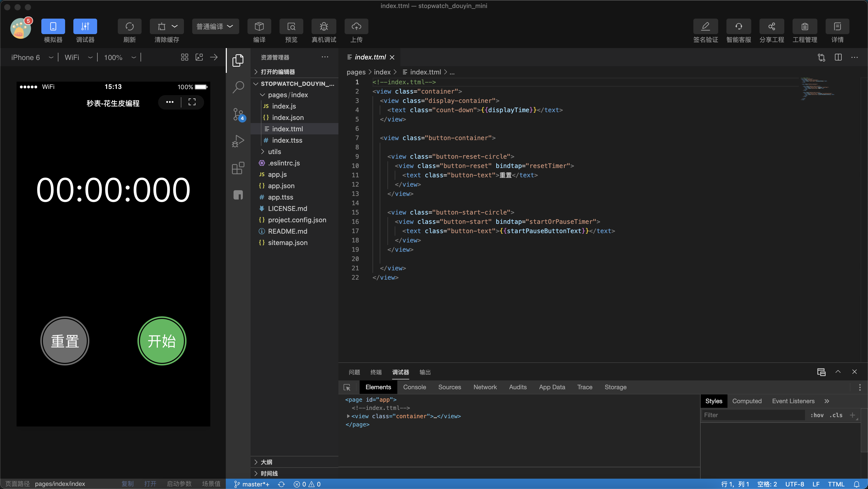868x489 pixels.
Task: Open the extensions sidebar icon
Action: [x=238, y=168]
